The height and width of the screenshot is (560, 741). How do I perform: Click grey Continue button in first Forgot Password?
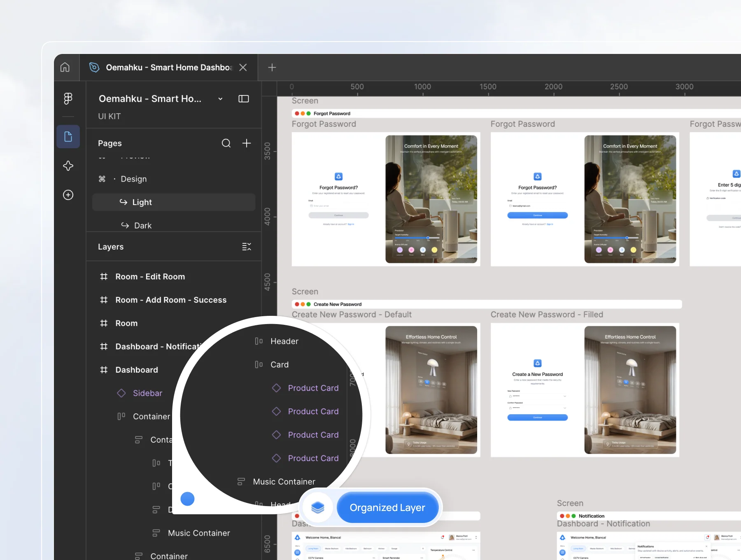pos(338,215)
